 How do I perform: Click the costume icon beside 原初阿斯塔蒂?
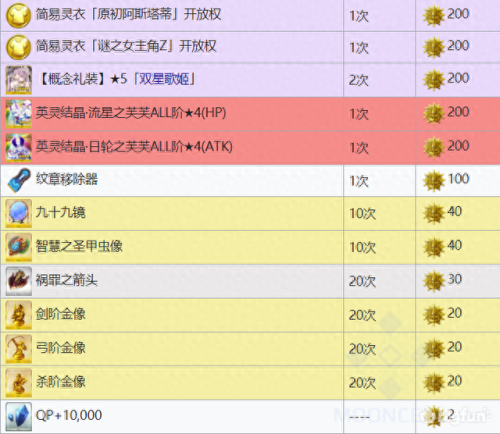(x=19, y=15)
